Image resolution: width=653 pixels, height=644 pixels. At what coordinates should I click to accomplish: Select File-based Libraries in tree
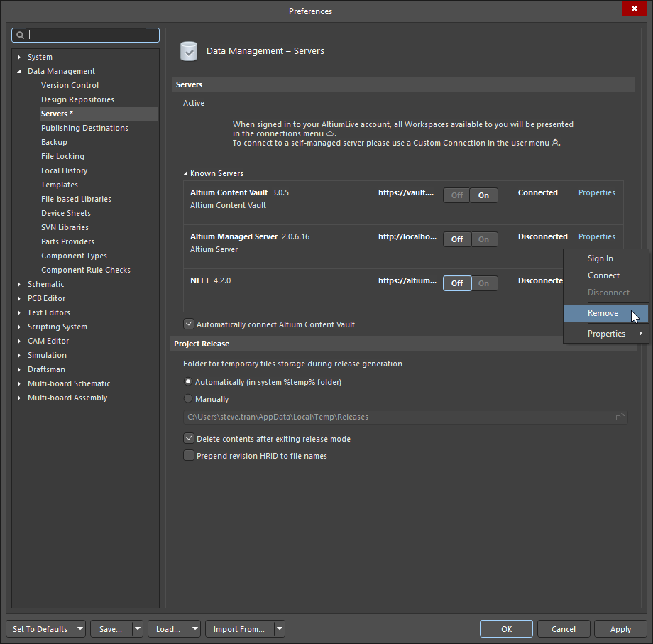pos(76,199)
